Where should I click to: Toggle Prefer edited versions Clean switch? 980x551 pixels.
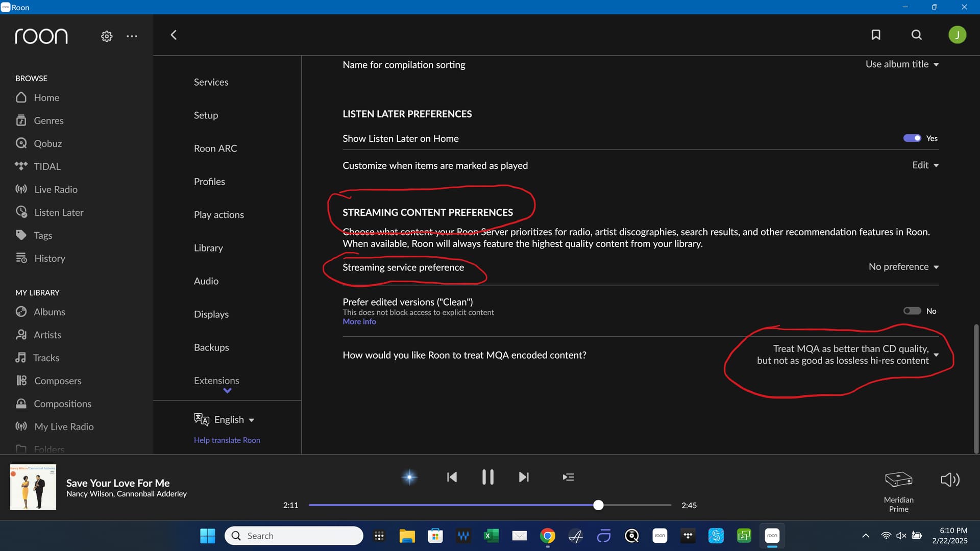click(912, 311)
